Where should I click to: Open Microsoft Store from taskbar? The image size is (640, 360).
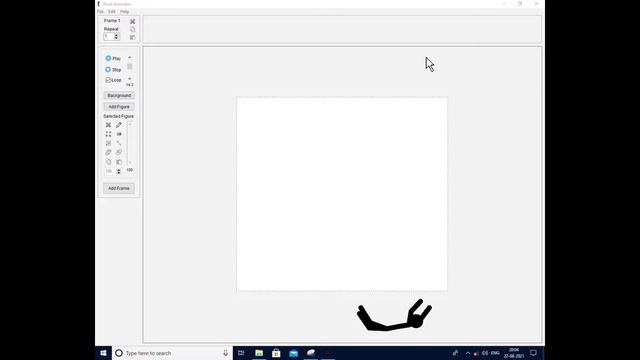(276, 353)
